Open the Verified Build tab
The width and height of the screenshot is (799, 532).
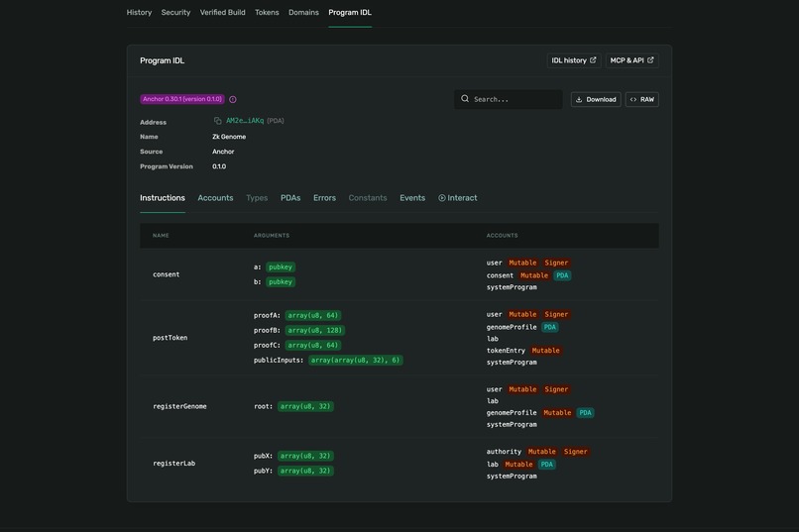click(x=223, y=12)
